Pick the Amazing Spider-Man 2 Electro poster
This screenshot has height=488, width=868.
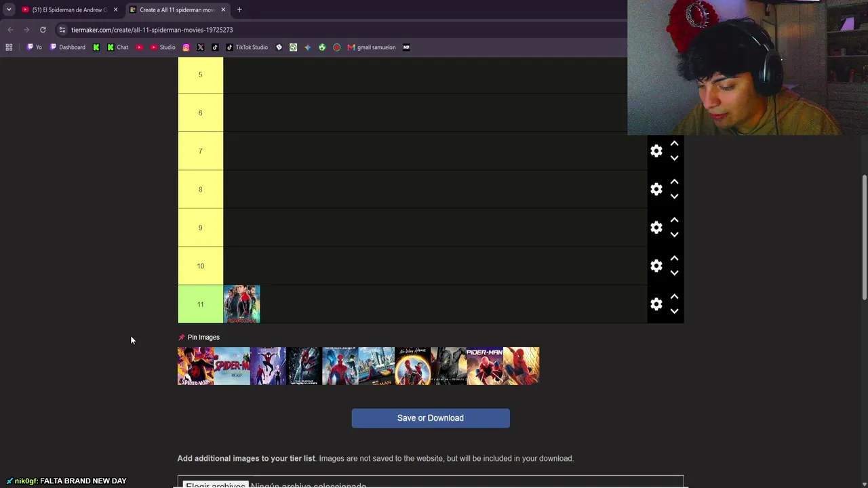(340, 366)
